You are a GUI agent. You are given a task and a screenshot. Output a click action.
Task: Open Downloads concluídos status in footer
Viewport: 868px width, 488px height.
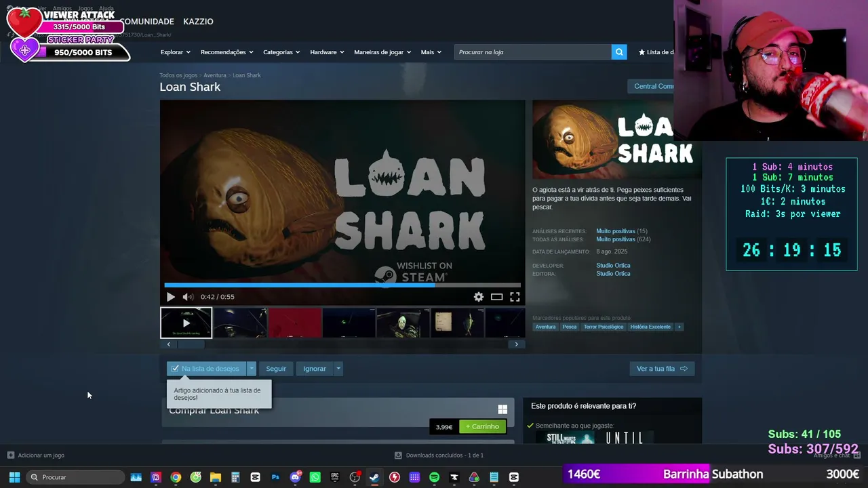445,455
